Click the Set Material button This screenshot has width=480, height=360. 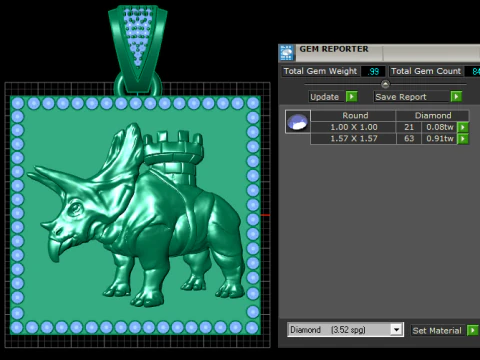click(438, 330)
